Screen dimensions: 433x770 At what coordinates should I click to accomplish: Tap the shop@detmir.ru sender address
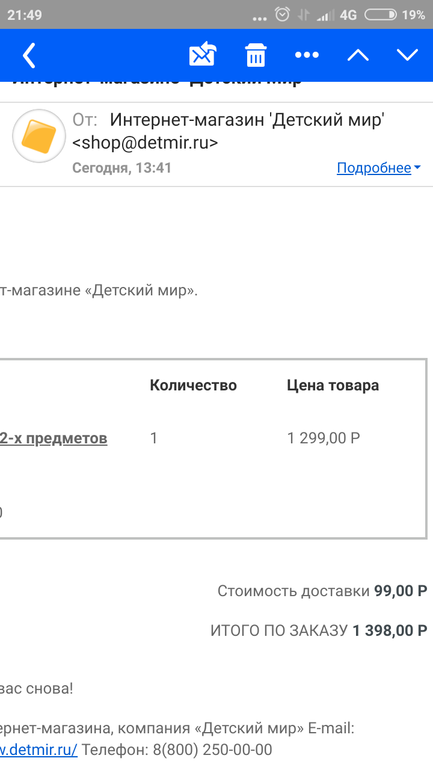(x=145, y=142)
